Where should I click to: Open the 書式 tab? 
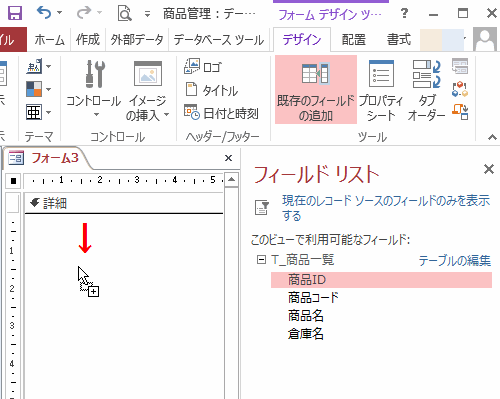click(x=399, y=40)
